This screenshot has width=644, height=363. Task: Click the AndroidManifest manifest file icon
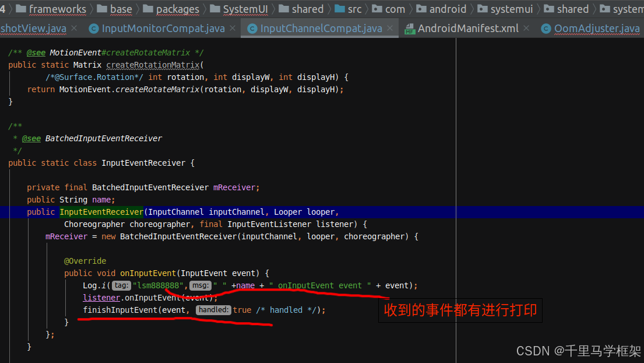pos(410,29)
